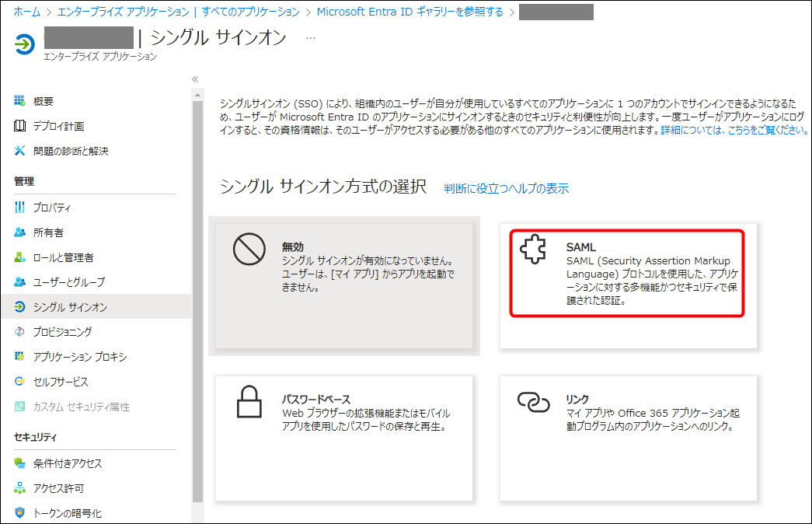The width and height of the screenshot is (812, 524).
Task: Click the リンク chain icon
Action: 533,402
